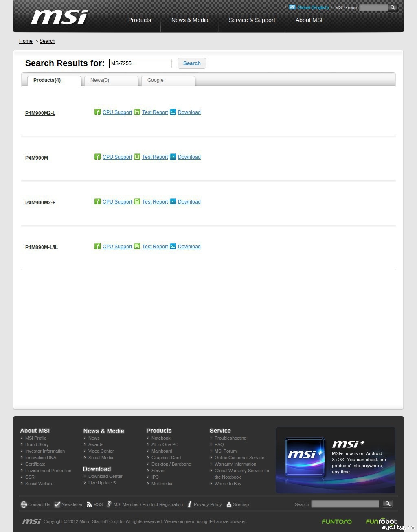Click the Privacy Policy info icon
The image size is (417, 532).
pyautogui.click(x=189, y=504)
